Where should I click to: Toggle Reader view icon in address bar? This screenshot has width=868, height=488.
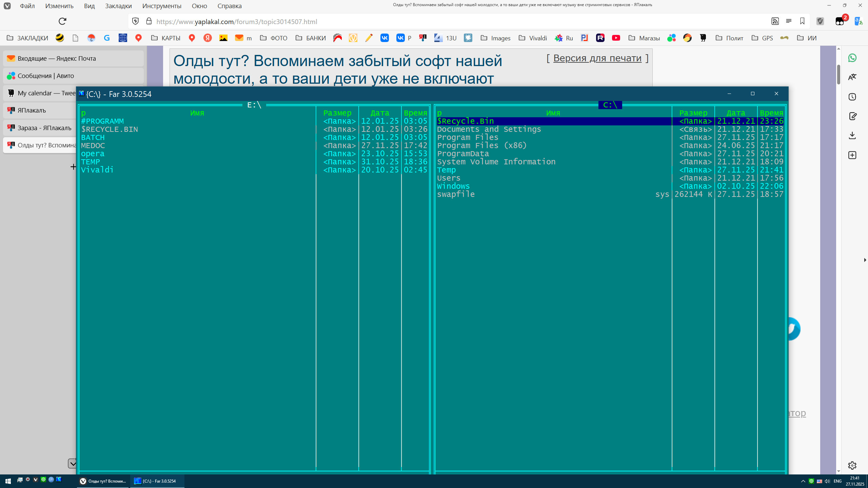coord(789,21)
